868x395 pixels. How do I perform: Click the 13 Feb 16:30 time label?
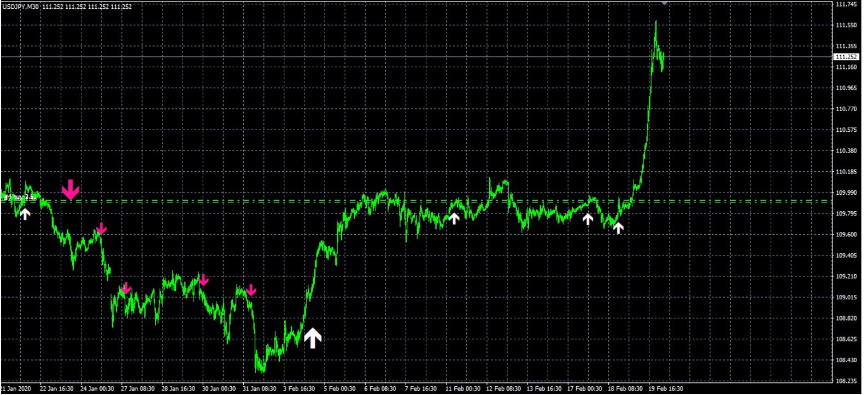pyautogui.click(x=544, y=389)
